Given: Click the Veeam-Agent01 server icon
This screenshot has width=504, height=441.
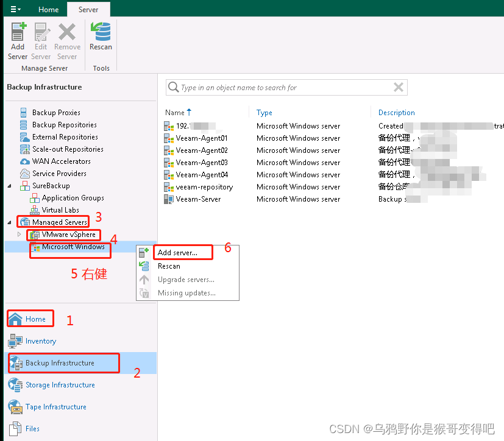Looking at the screenshot, I should pos(168,138).
